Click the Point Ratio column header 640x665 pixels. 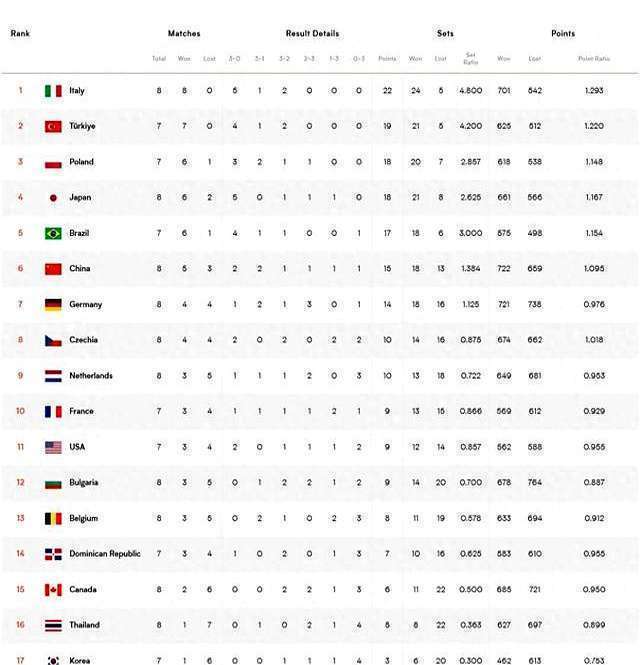(593, 58)
